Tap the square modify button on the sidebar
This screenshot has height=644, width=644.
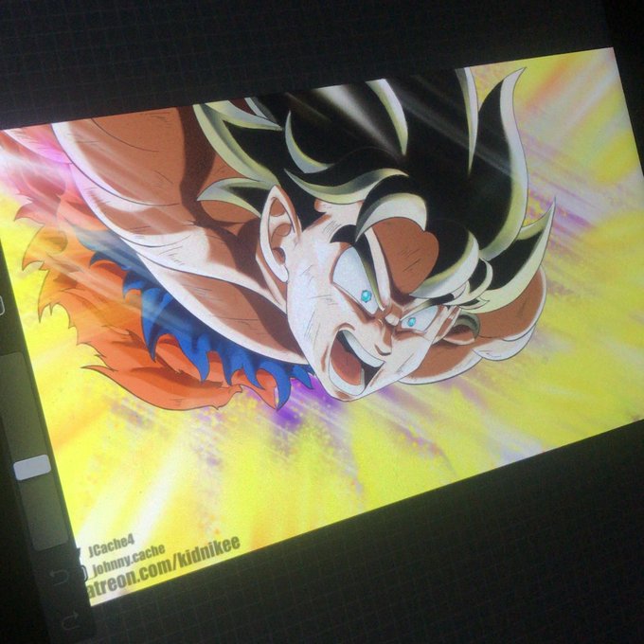[x=2, y=305]
